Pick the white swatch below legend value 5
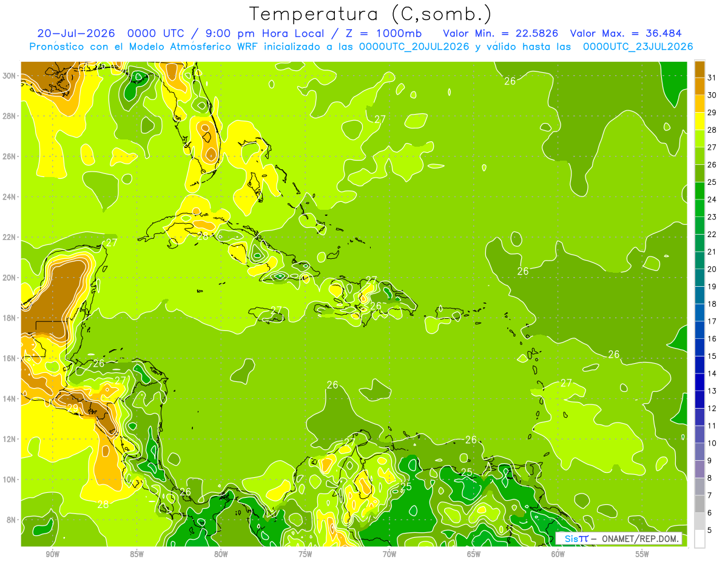 tap(699, 539)
